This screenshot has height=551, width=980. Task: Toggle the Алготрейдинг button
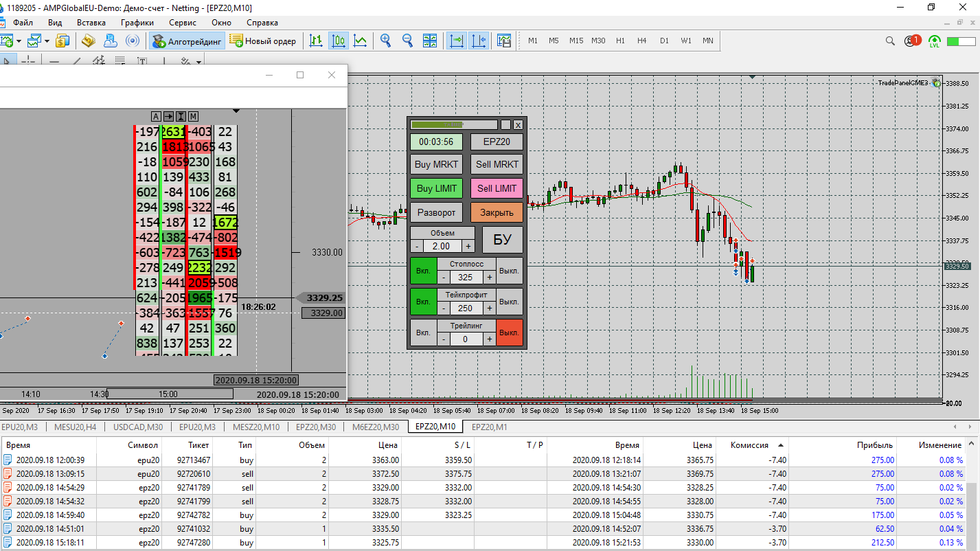click(187, 41)
